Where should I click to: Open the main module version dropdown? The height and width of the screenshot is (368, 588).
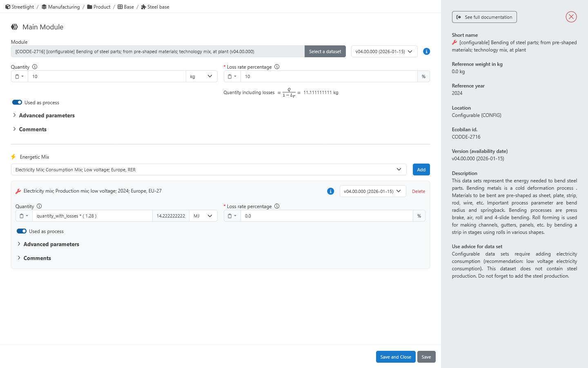point(384,52)
